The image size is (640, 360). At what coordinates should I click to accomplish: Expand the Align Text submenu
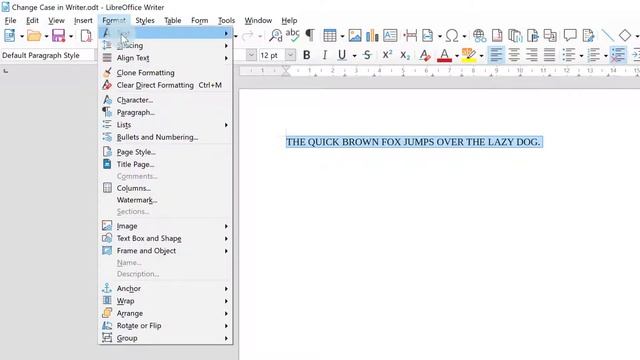point(166,58)
